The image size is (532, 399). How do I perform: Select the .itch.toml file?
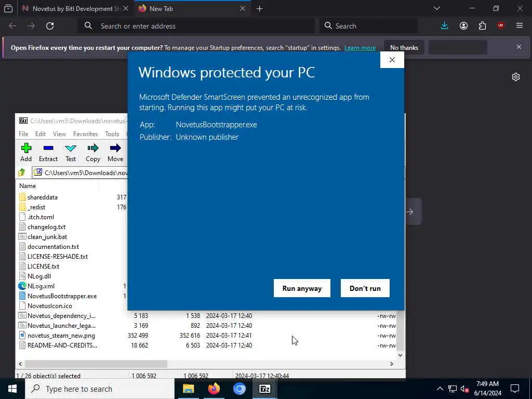(41, 217)
